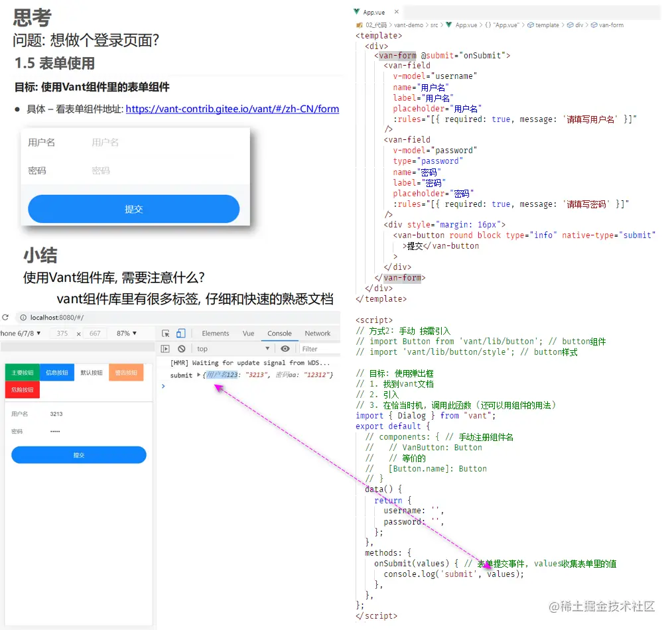Click the viewport height field showing 667

[x=95, y=334]
